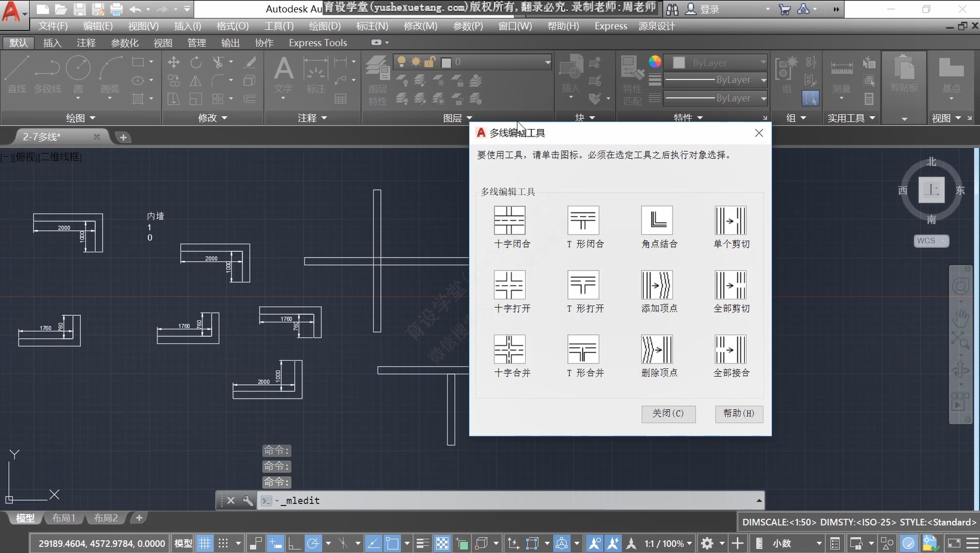
Task: Toggle lineweight display in status bar
Action: point(423,543)
